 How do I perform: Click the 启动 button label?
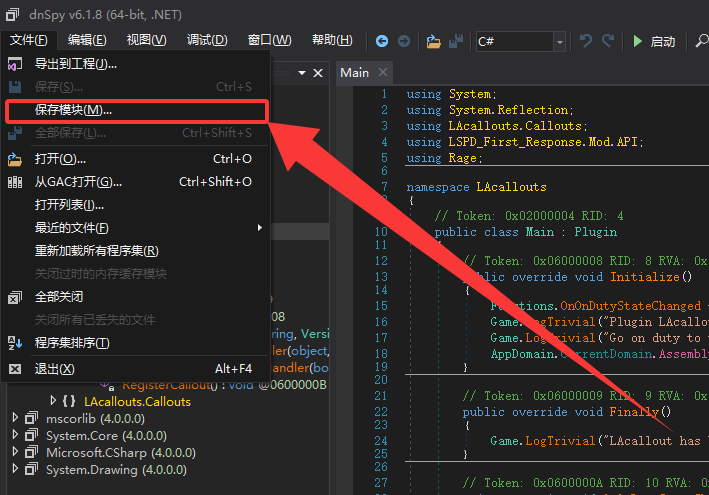[662, 42]
